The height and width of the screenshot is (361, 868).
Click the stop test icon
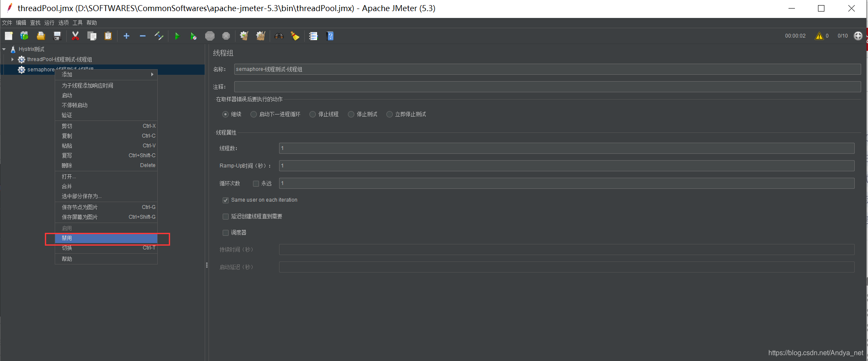coord(210,36)
